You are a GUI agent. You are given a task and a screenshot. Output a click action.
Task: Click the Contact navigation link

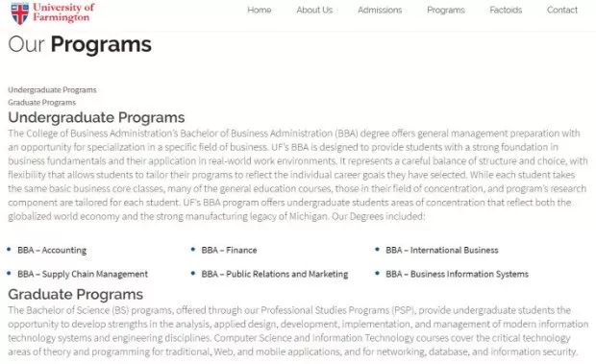pyautogui.click(x=562, y=10)
